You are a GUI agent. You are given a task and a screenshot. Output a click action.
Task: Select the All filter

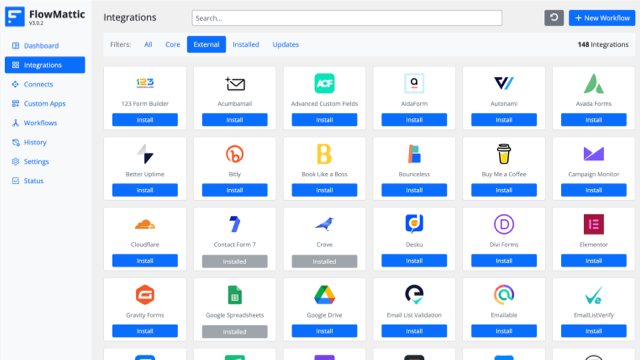[148, 44]
